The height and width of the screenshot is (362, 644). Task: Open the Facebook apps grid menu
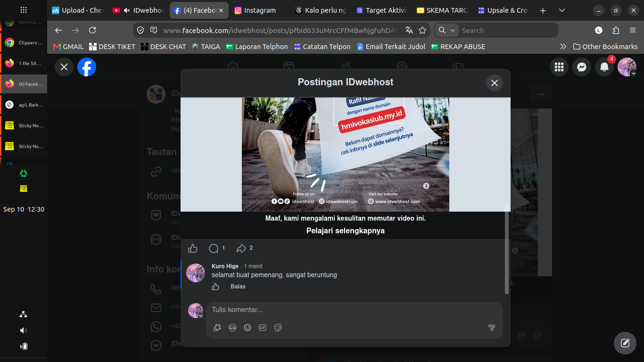559,67
